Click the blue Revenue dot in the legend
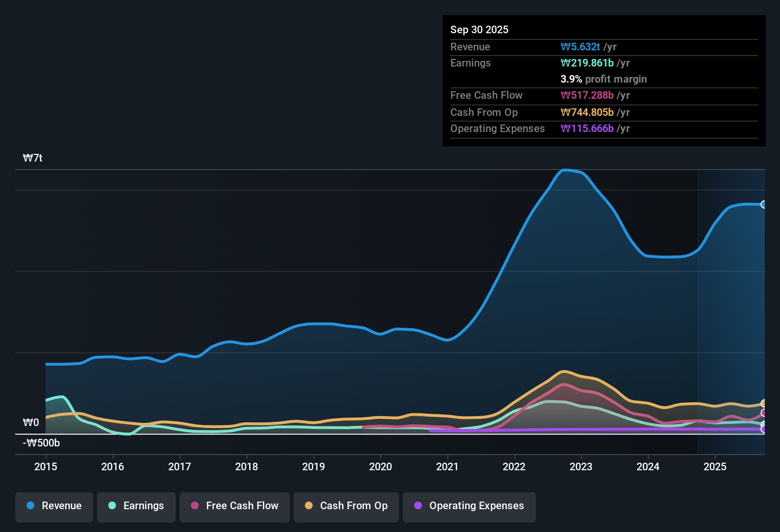 [x=30, y=506]
